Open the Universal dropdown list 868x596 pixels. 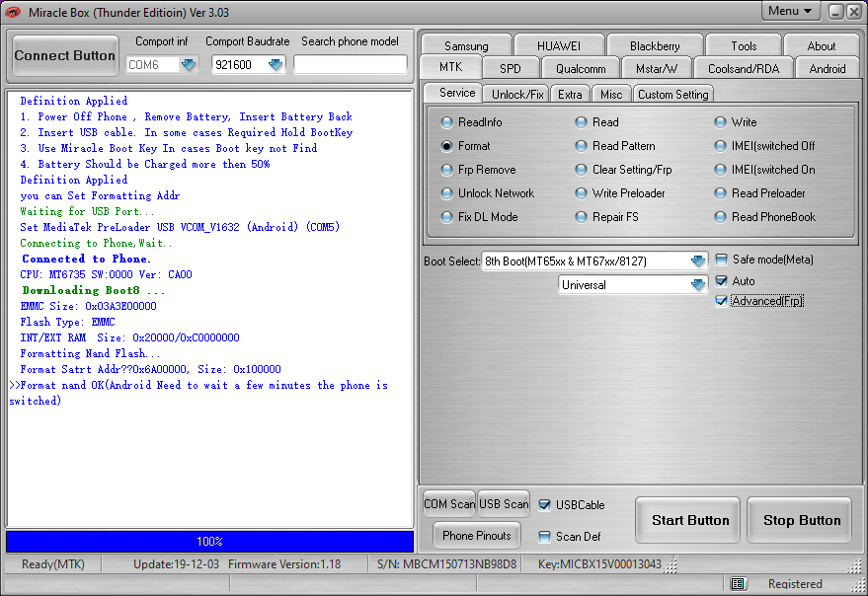click(698, 285)
